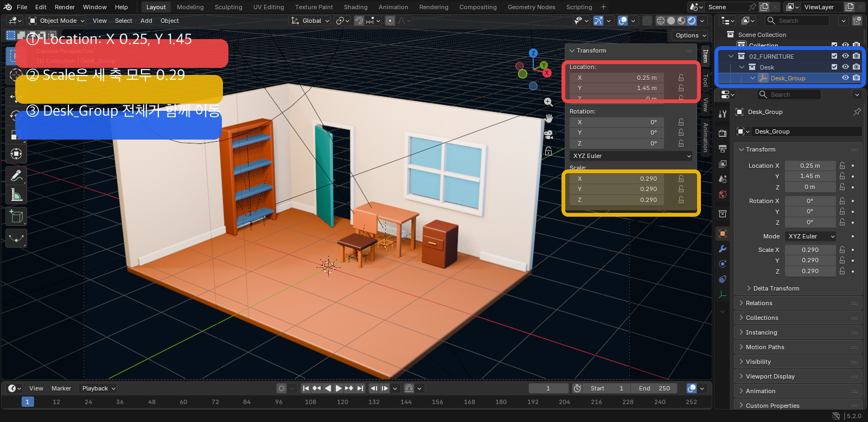Open Mode XYZ Euler dropdown in Properties

tap(810, 236)
